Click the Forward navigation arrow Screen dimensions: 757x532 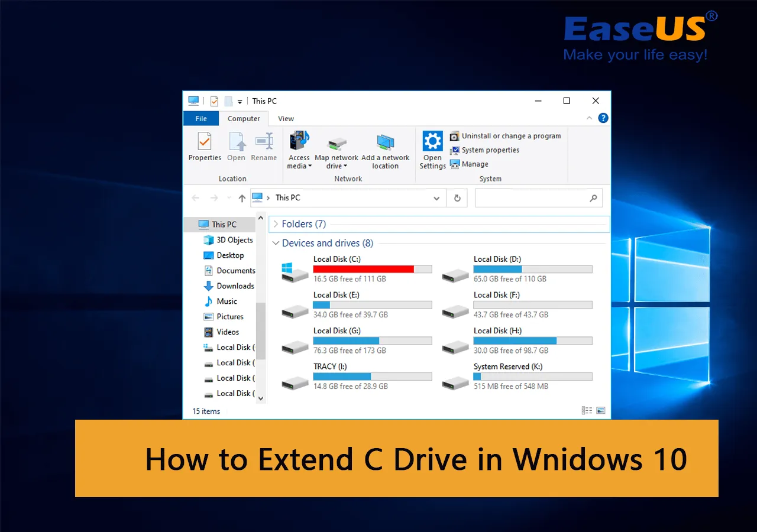pyautogui.click(x=214, y=198)
